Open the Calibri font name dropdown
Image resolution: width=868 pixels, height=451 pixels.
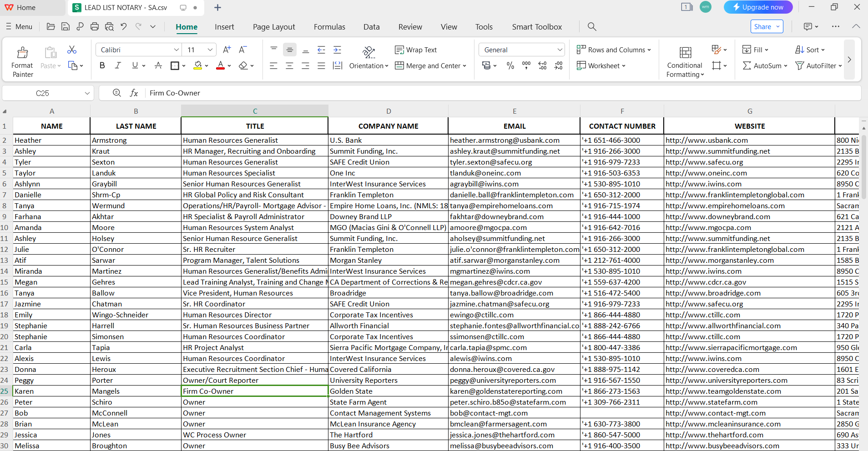pyautogui.click(x=176, y=50)
